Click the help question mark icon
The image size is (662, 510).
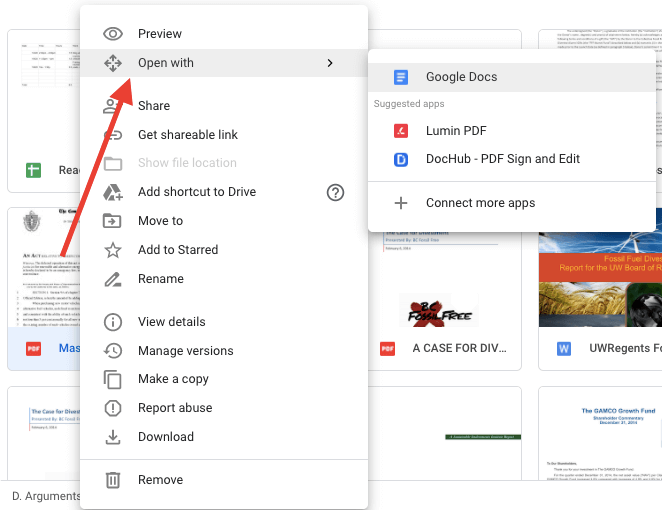[336, 192]
